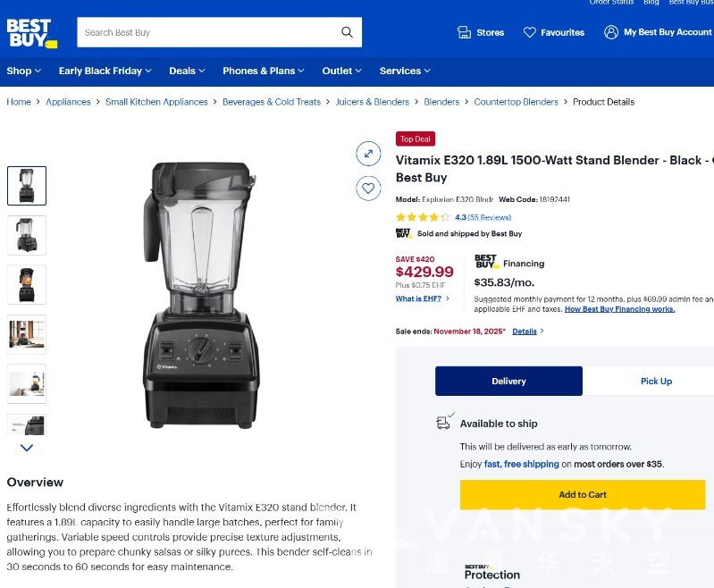Add blender to favourites heart
Viewport: 714px width, 588px height.
point(368,189)
